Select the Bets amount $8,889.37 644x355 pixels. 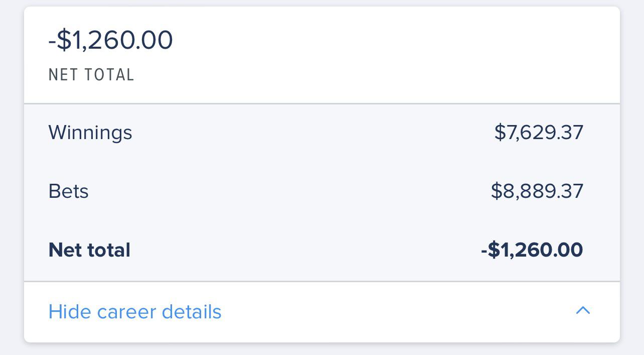pos(538,191)
